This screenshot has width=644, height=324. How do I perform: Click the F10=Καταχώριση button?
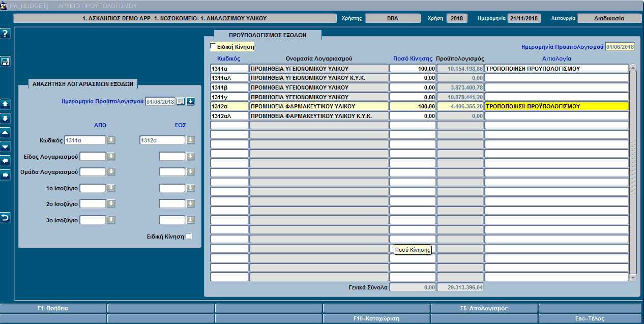(x=376, y=318)
